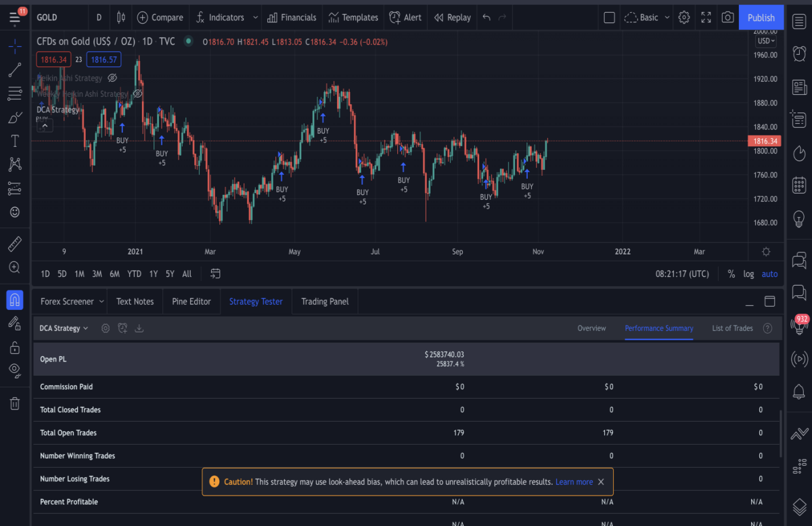
Task: Toggle Heikin Ashi Strategy visibility
Action: [x=112, y=78]
